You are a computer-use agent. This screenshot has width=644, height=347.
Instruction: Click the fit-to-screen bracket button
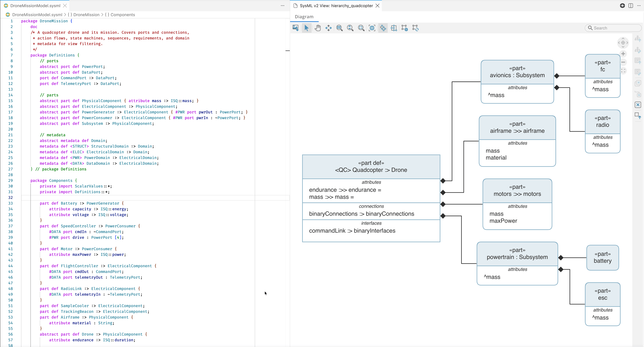pyautogui.click(x=623, y=71)
